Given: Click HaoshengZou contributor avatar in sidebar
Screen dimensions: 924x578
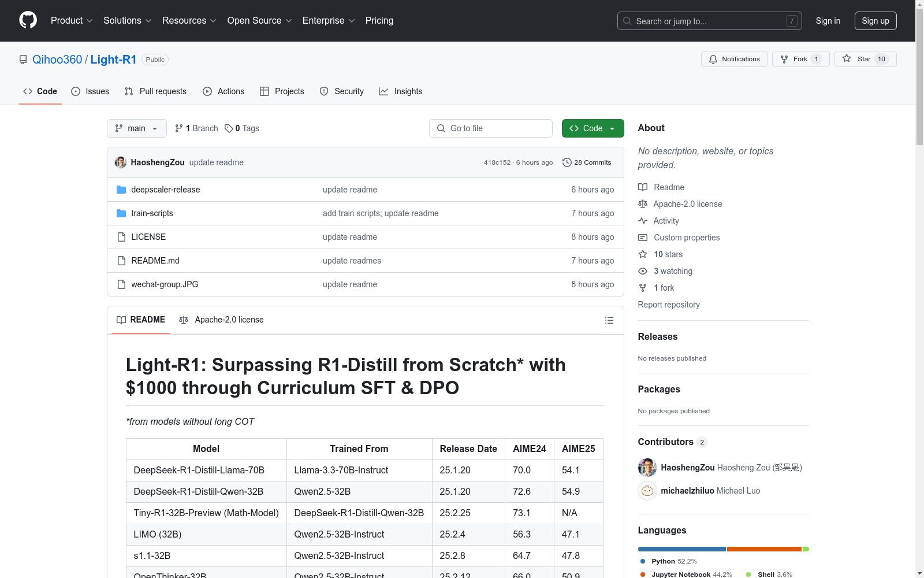Looking at the screenshot, I should click(647, 468).
